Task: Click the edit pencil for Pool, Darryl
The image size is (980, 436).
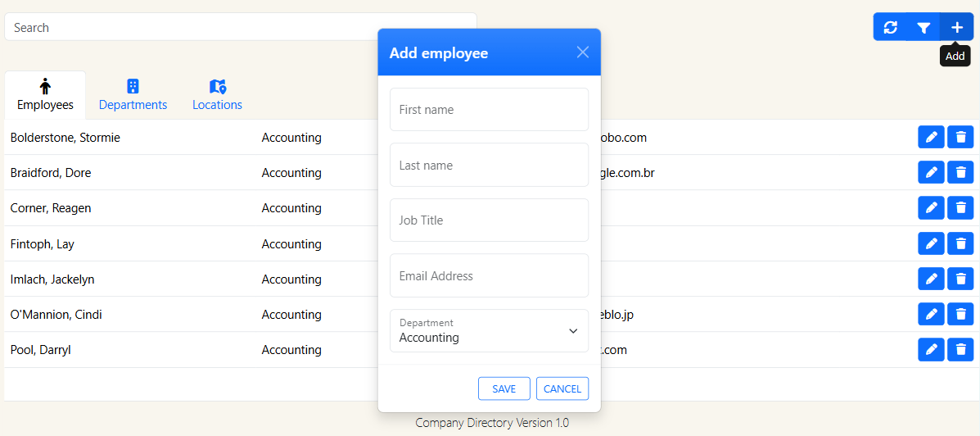Action: click(x=931, y=350)
